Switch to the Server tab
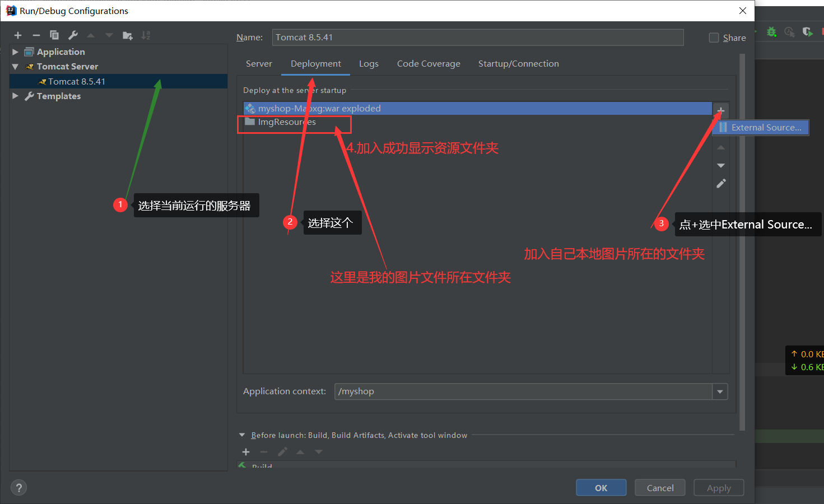The height and width of the screenshot is (504, 824). (259, 64)
